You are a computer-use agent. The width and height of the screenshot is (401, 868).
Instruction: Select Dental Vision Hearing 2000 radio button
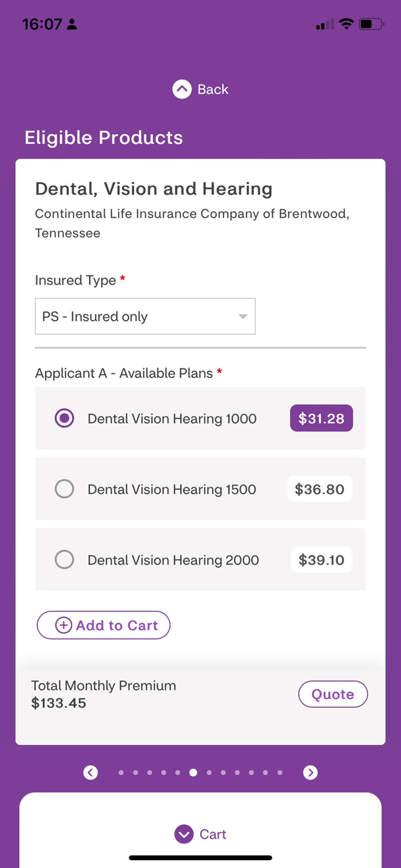(x=64, y=560)
